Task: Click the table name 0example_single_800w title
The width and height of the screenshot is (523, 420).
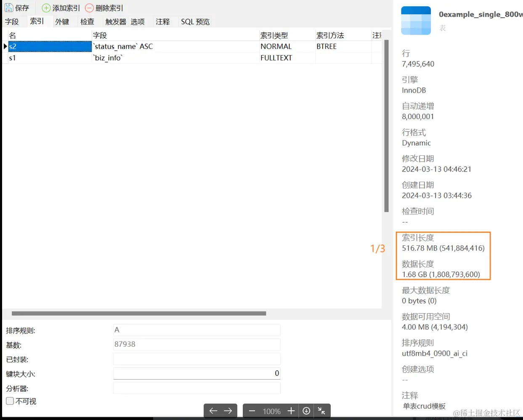Action: coord(481,14)
